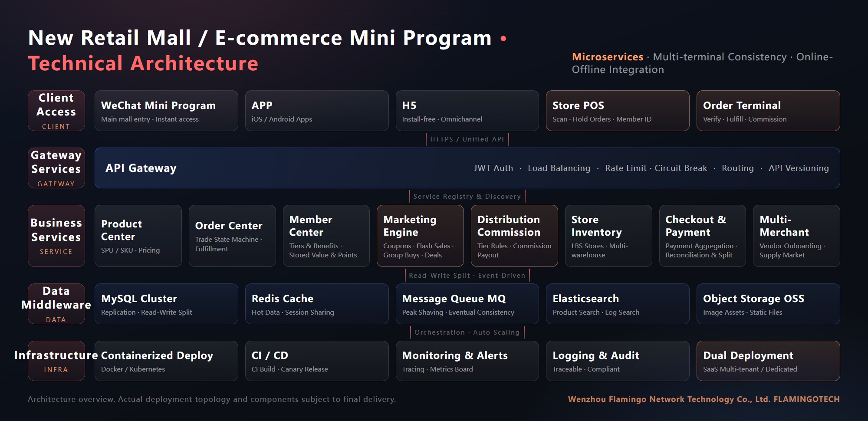The width and height of the screenshot is (868, 421).
Task: Click the APP iOS / Android card
Action: click(317, 111)
